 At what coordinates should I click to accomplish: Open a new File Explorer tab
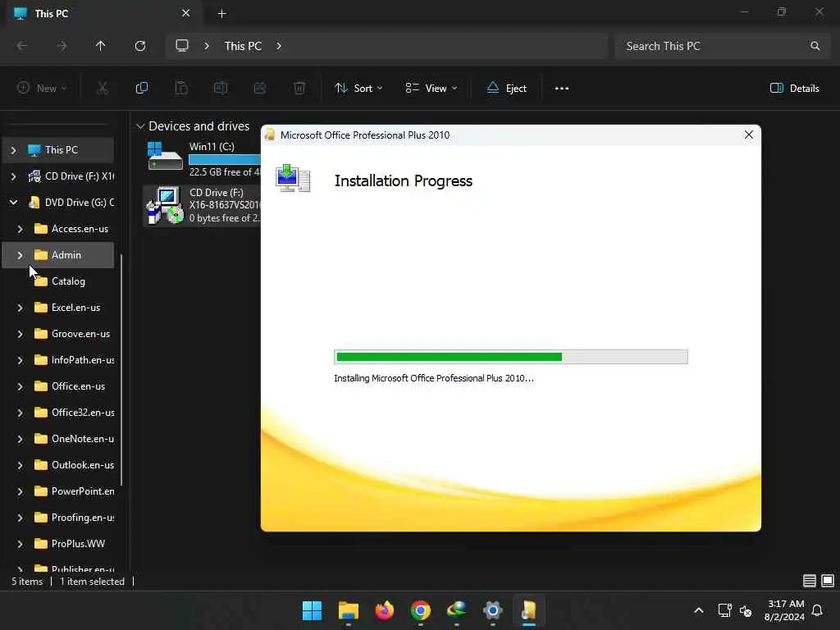point(221,14)
